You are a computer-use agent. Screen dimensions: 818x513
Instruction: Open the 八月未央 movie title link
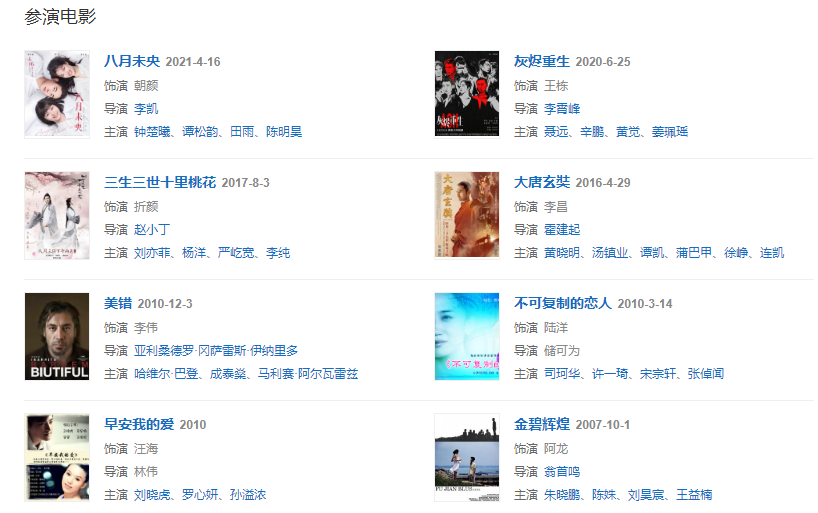[132, 61]
